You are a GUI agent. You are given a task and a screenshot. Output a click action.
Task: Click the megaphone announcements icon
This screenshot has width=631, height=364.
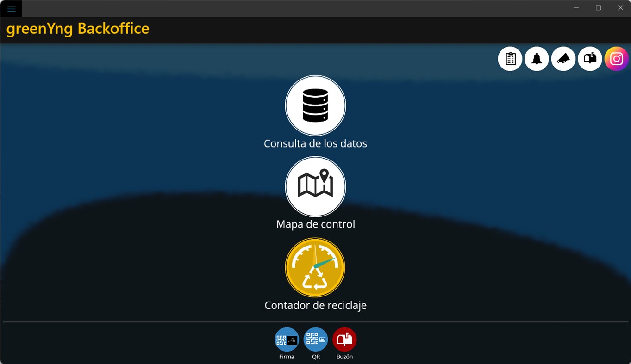563,59
